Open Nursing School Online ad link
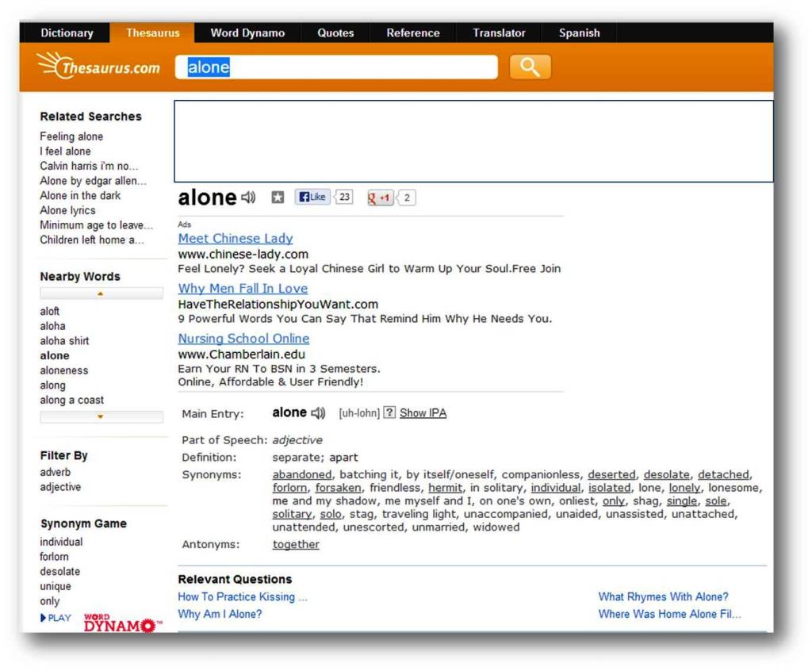Screen dimensions: 812x671 tap(244, 339)
